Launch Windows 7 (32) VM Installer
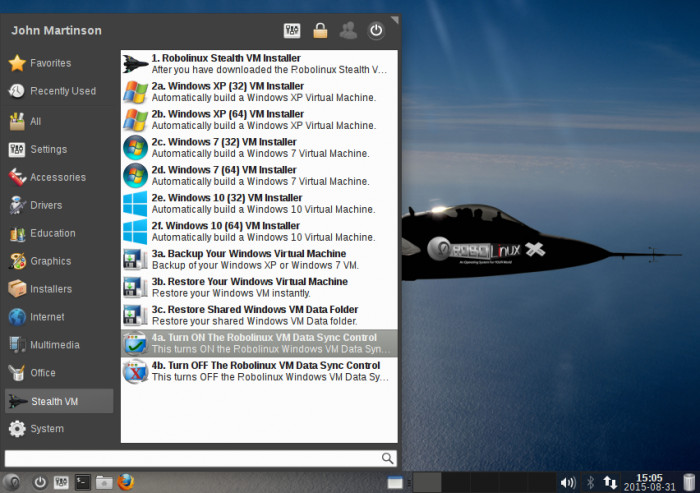The image size is (700, 493). [x=259, y=147]
